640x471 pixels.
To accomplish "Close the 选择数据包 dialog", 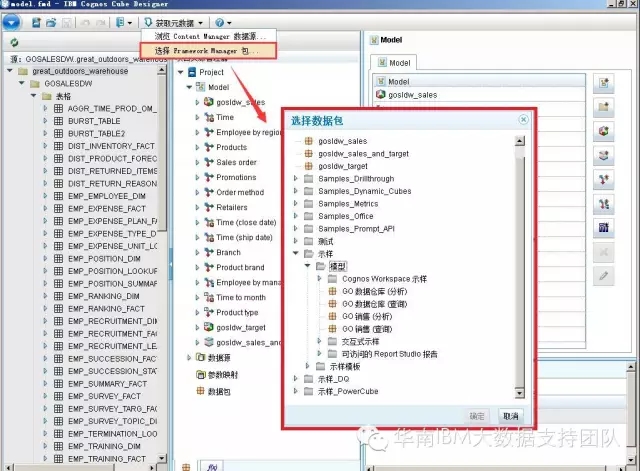I will tap(523, 120).
